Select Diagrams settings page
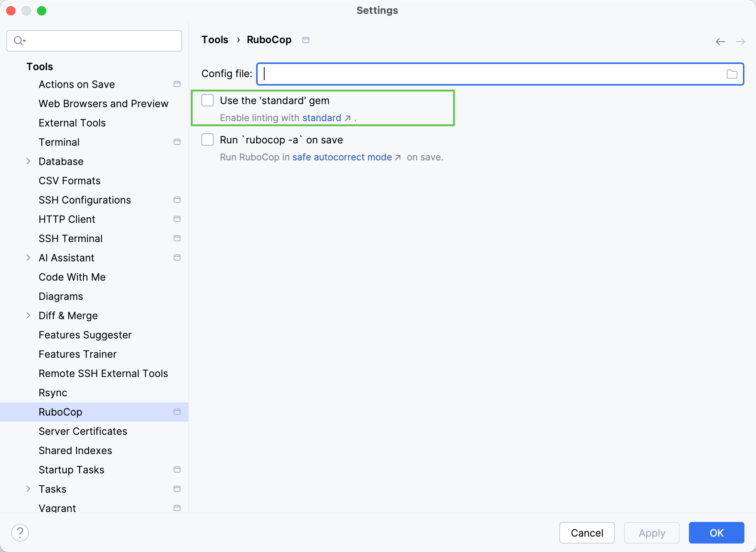Viewport: 756px width, 552px height. [61, 296]
